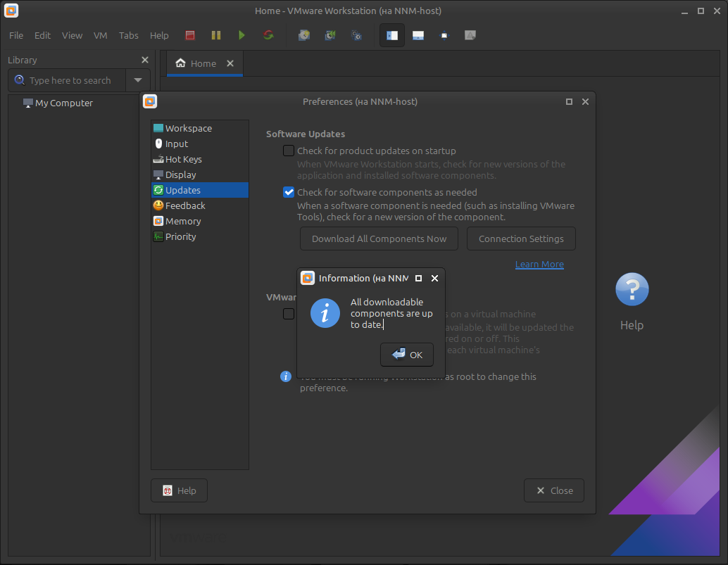728x565 pixels.
Task: Select My Computer in the library tree
Action: 63,103
